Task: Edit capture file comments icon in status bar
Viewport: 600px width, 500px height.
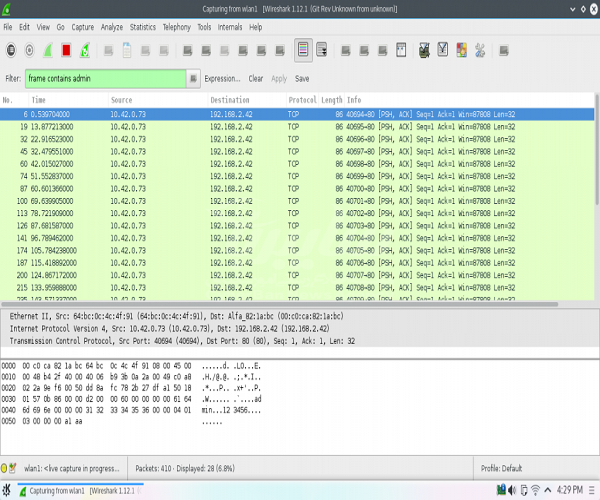Action: tap(13, 467)
